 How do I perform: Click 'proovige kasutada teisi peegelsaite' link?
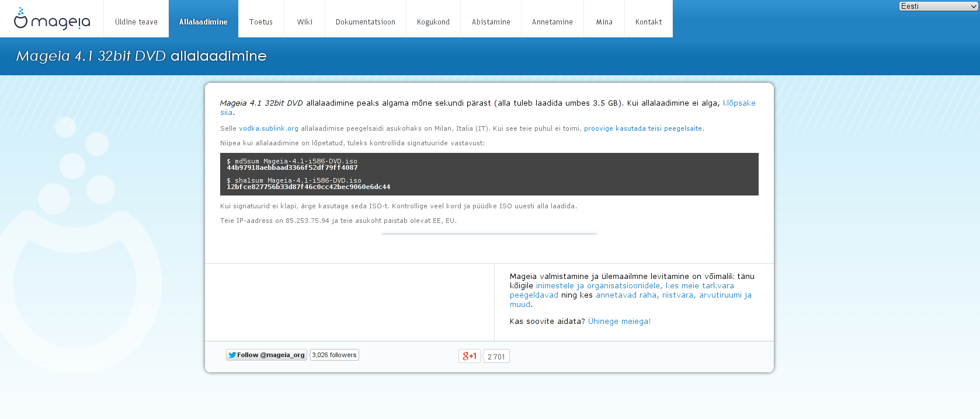coord(643,128)
